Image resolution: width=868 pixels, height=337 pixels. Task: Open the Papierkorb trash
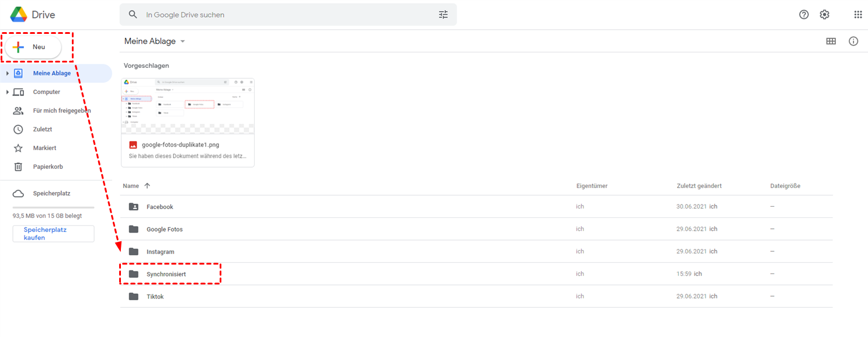coord(47,166)
